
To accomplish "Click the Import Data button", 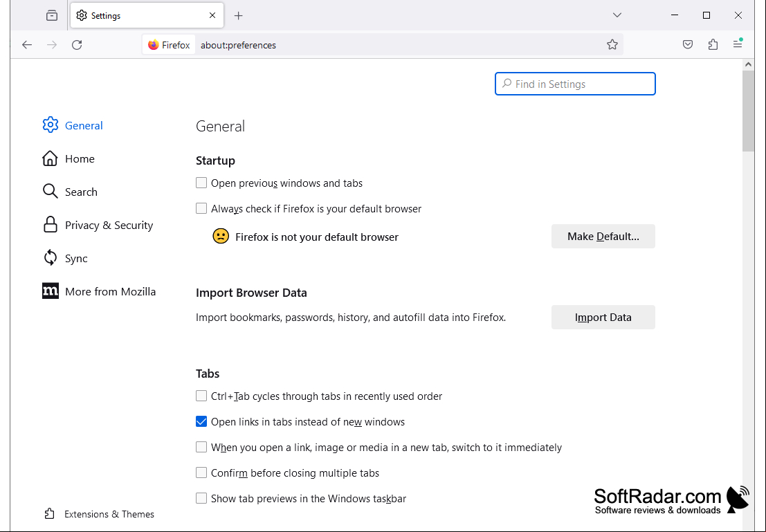I will [603, 318].
